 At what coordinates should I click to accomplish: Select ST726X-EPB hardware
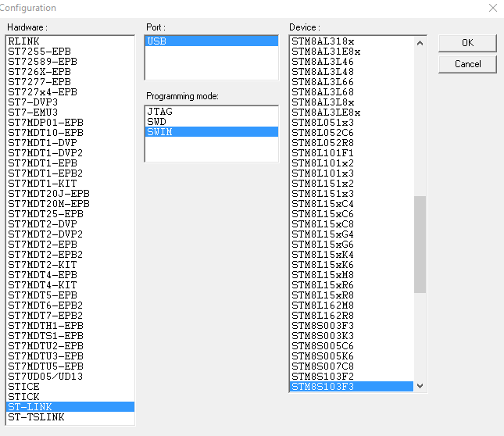[70, 72]
